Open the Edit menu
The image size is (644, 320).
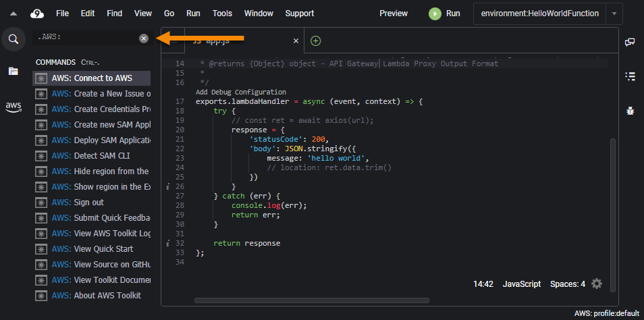click(x=88, y=14)
